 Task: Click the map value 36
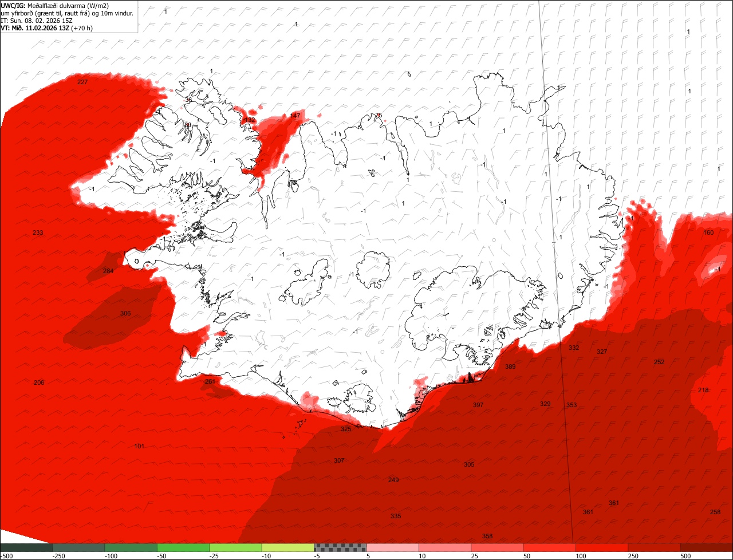pos(189,100)
